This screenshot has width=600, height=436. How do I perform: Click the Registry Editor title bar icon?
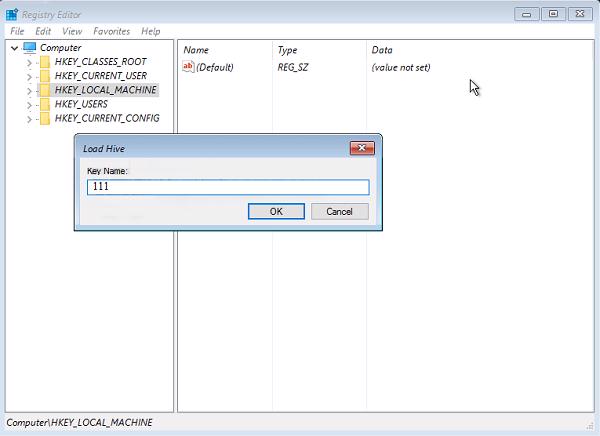coord(12,14)
